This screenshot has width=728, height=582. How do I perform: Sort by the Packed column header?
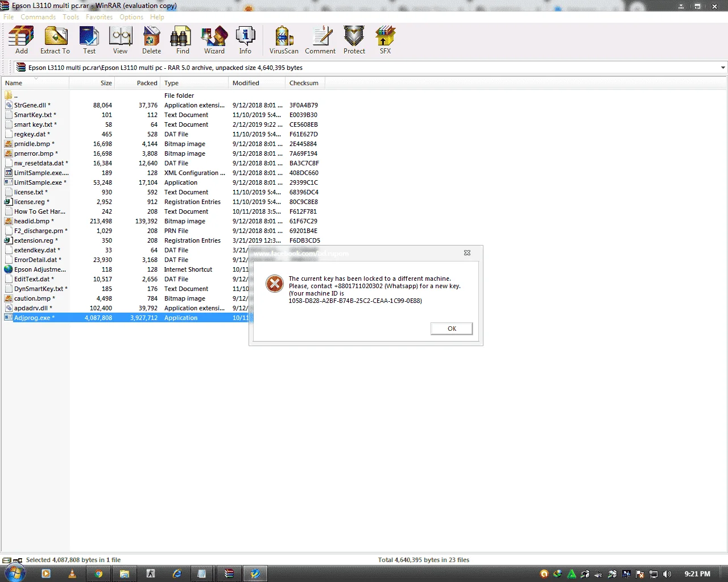(138, 83)
